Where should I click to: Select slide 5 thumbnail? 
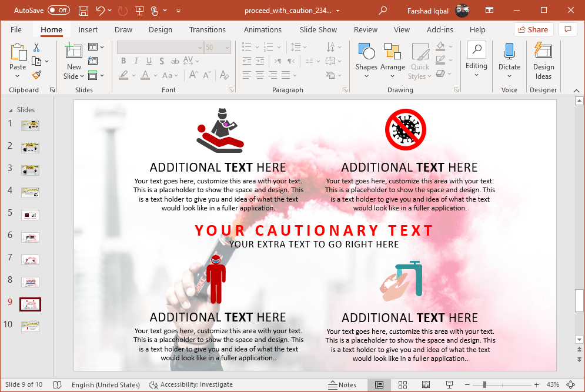pyautogui.click(x=30, y=215)
